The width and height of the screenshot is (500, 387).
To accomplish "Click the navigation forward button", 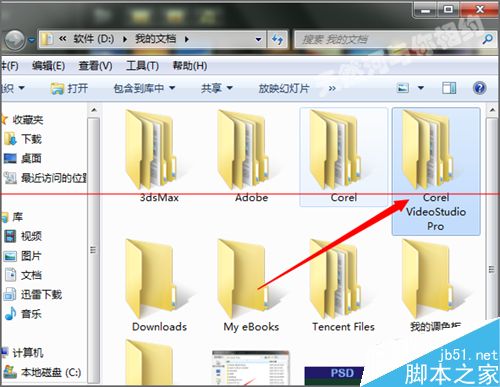I will click(14, 40).
